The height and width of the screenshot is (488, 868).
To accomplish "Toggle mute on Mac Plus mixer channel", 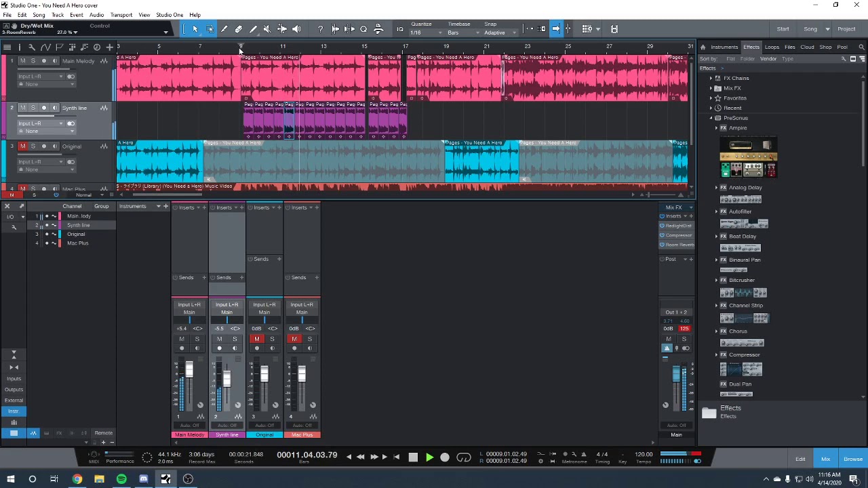I will (294, 339).
